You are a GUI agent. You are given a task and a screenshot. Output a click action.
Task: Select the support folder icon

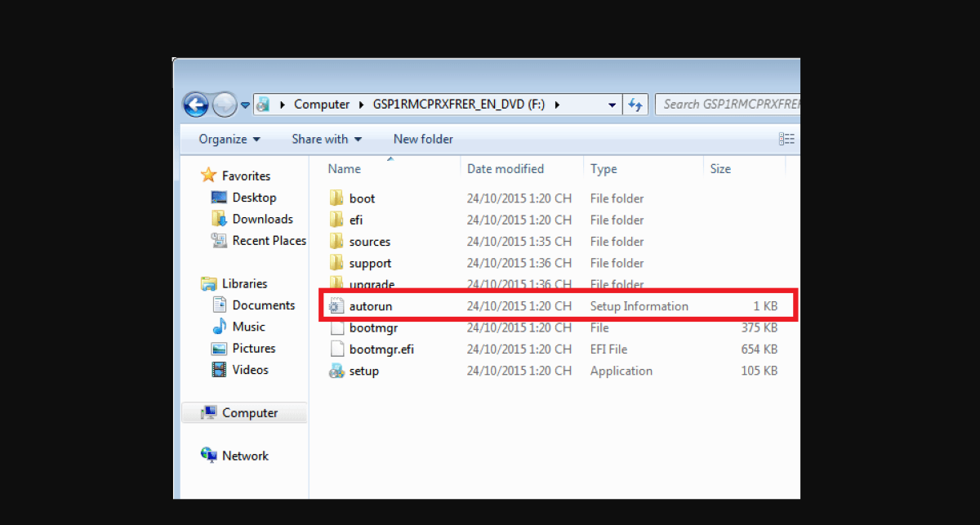(x=336, y=263)
